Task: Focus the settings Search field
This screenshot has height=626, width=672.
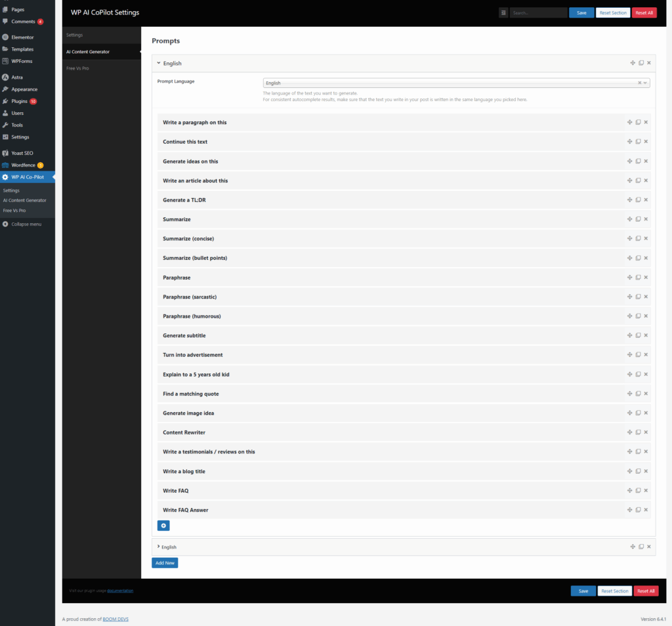Action: (x=538, y=13)
